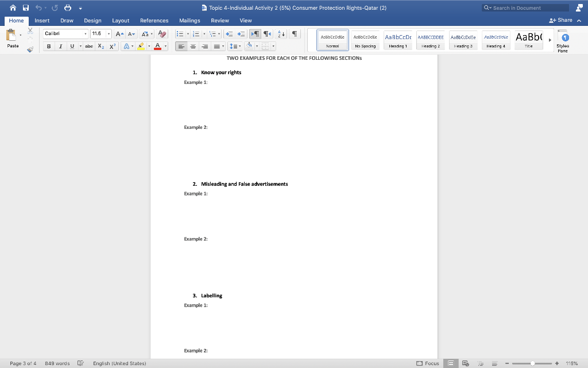588x368 pixels.
Task: Center the text alignment
Action: 193,46
